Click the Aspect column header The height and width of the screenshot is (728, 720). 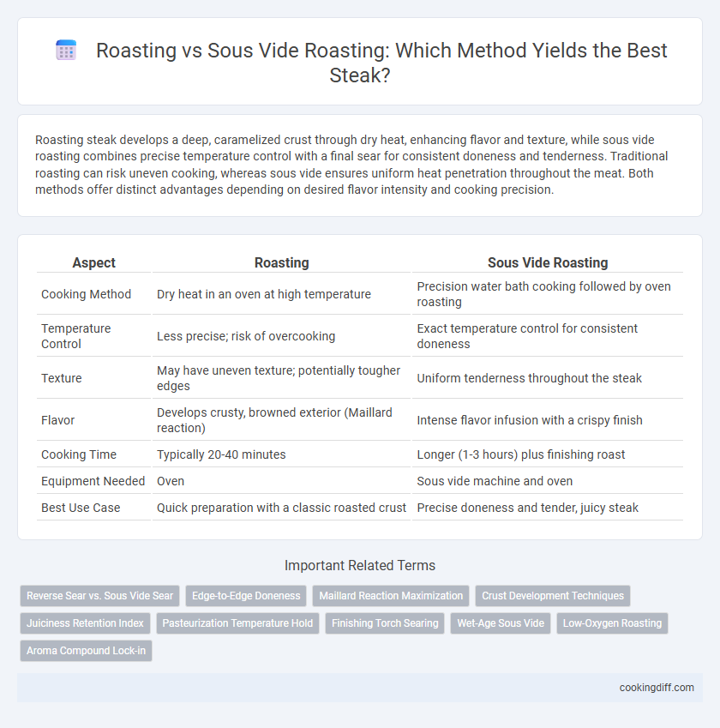point(93,262)
